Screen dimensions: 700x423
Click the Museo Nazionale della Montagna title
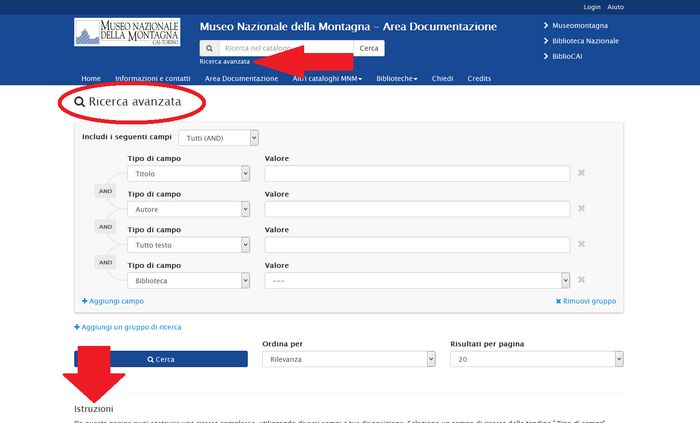pos(348,26)
